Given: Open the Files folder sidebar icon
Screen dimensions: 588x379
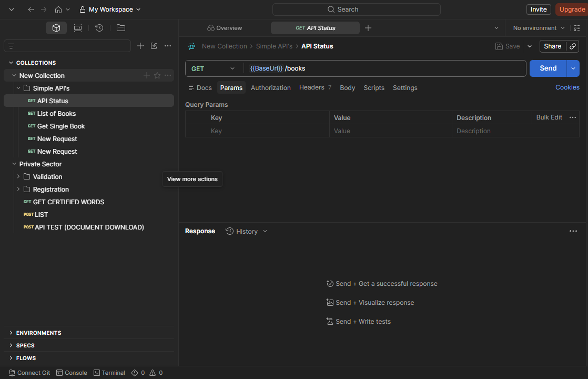Looking at the screenshot, I should pyautogui.click(x=121, y=28).
